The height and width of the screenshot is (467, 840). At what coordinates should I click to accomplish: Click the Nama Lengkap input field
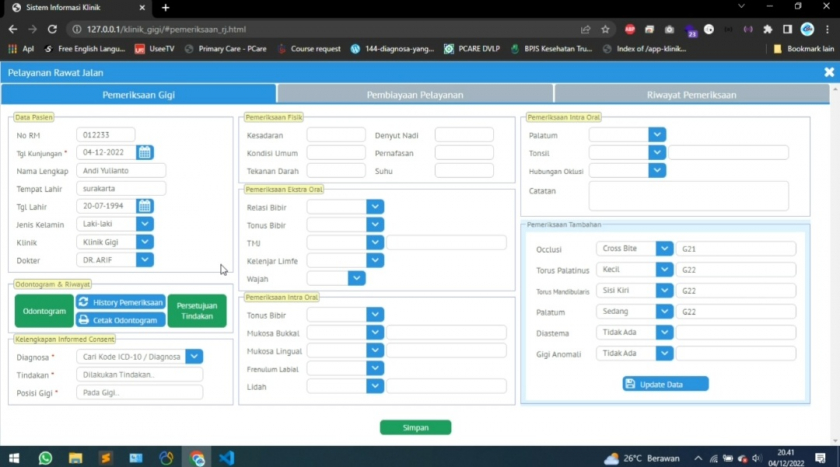click(121, 171)
